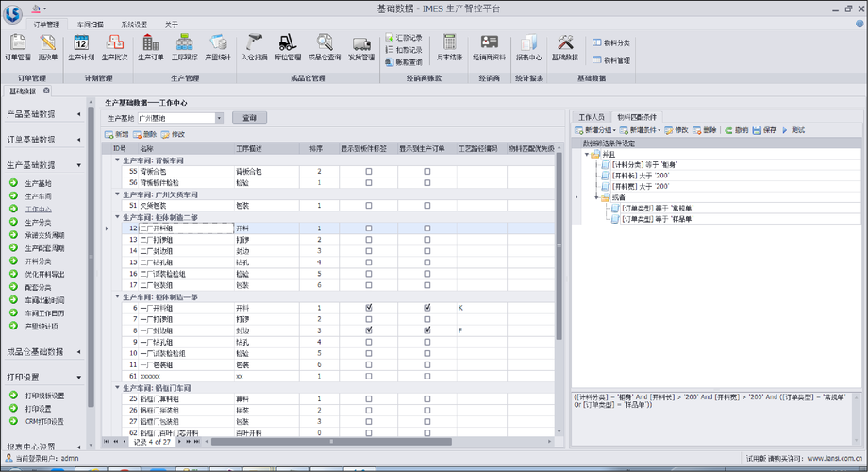Image resolution: width=868 pixels, height=472 pixels.
Task: Check 显示到生产订单 for 二厂打铆组 row
Action: click(426, 240)
